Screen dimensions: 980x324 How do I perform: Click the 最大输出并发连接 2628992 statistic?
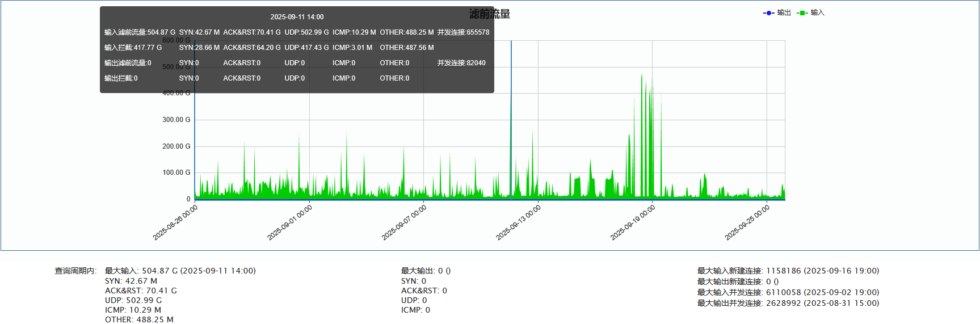click(x=788, y=304)
